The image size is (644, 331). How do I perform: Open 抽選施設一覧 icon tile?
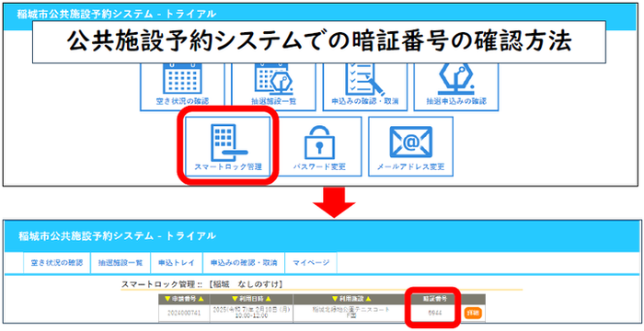pos(273,87)
